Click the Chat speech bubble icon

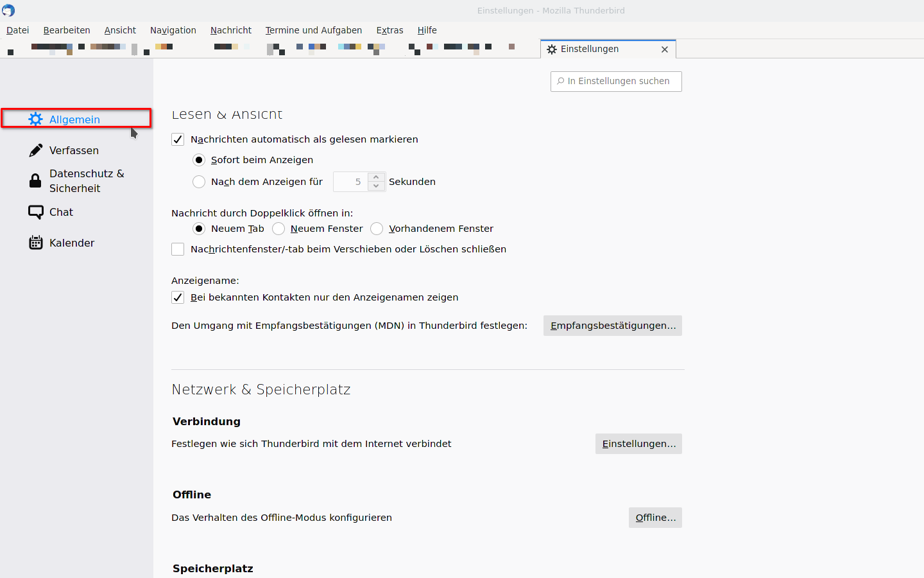point(36,212)
